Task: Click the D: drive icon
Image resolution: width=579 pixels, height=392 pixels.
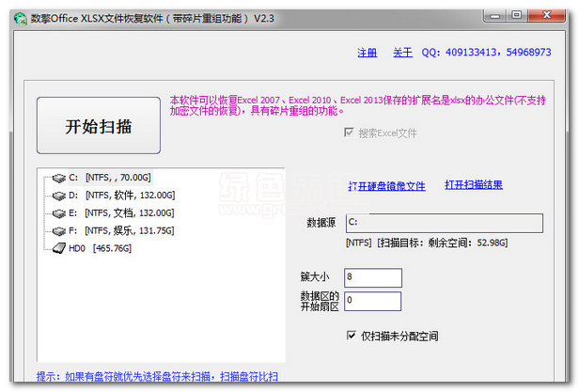Action: [58, 196]
